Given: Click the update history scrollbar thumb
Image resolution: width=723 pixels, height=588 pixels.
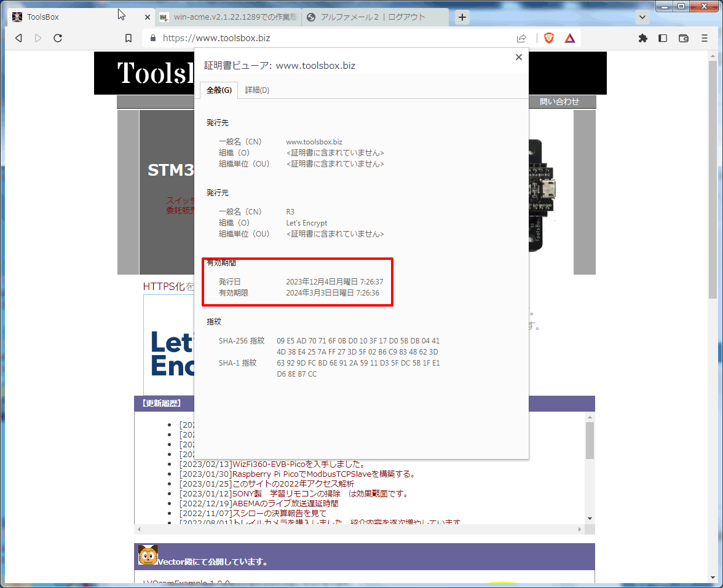Looking at the screenshot, I should point(590,441).
